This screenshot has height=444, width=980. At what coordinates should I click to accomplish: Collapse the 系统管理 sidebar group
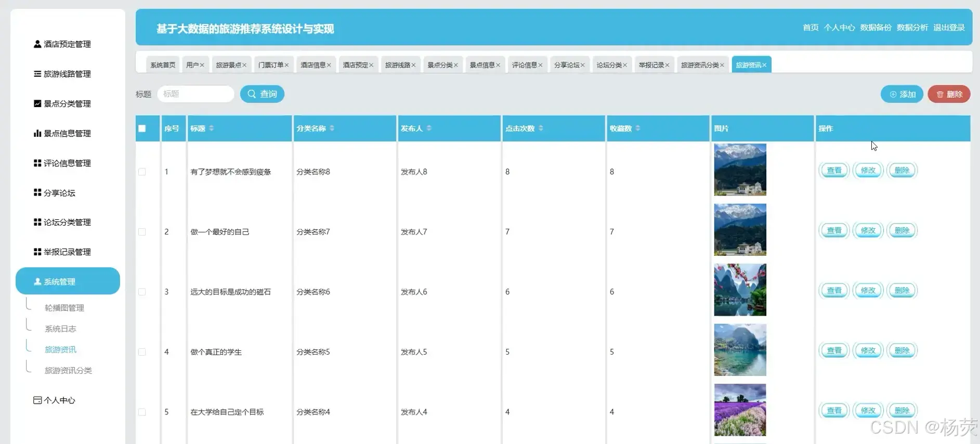68,281
